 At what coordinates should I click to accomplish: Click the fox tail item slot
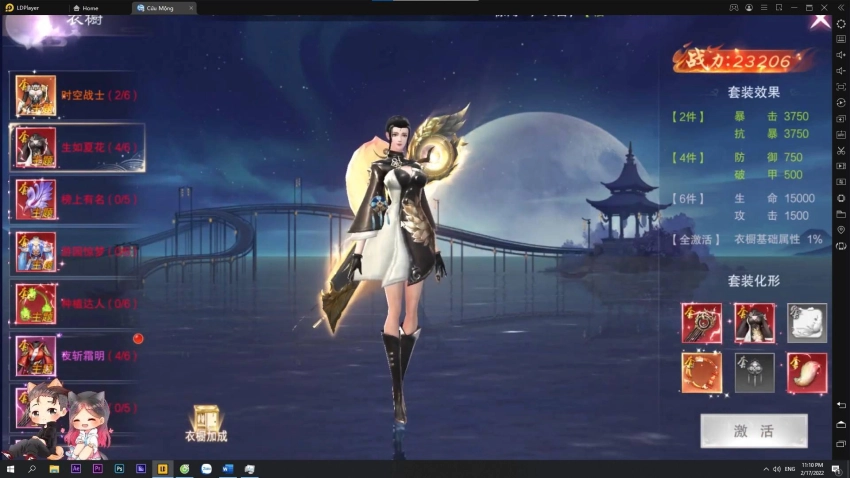coord(806,372)
